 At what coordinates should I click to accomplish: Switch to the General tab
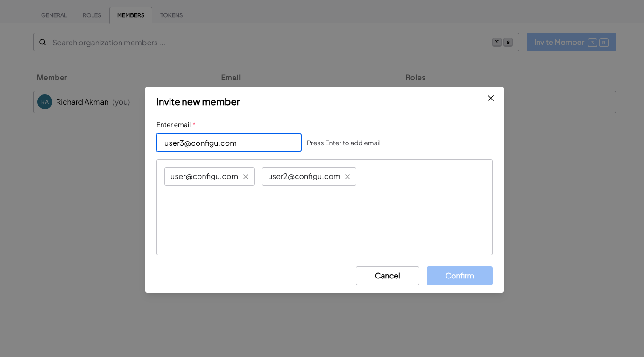[x=54, y=15]
